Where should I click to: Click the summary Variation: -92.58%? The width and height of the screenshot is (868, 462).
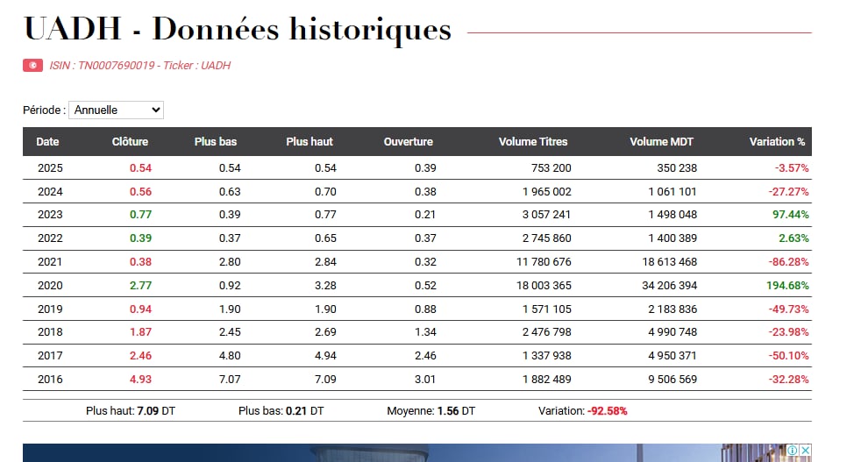point(583,411)
